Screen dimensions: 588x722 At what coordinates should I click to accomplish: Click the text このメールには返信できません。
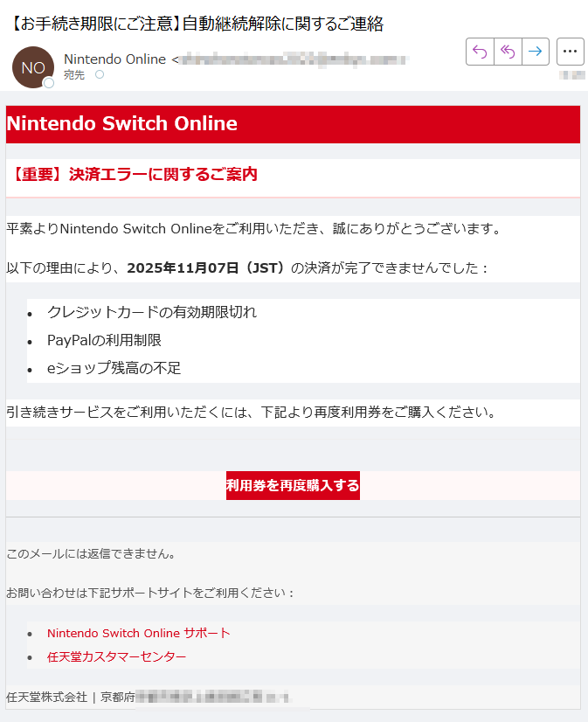click(92, 553)
